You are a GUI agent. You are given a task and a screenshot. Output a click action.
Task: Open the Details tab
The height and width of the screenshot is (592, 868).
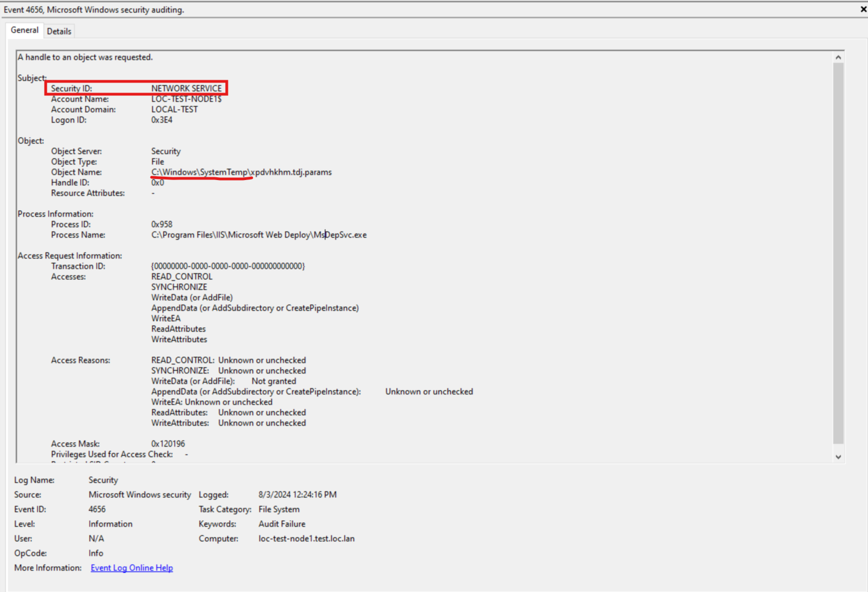pyautogui.click(x=59, y=31)
